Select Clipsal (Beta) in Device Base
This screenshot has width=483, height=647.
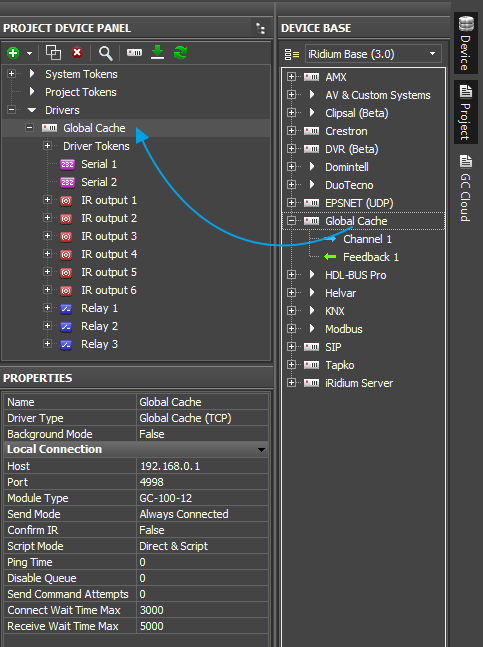pyautogui.click(x=356, y=113)
